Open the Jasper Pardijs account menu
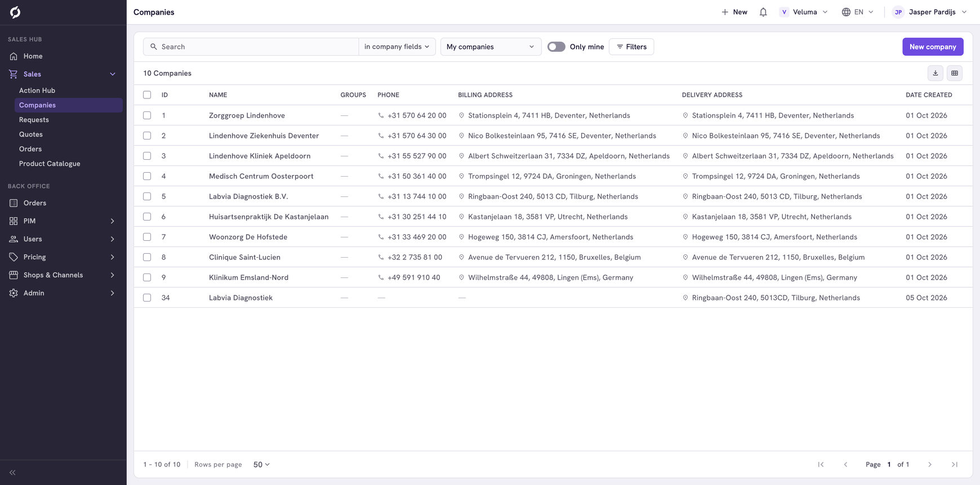The height and width of the screenshot is (485, 980). [930, 12]
